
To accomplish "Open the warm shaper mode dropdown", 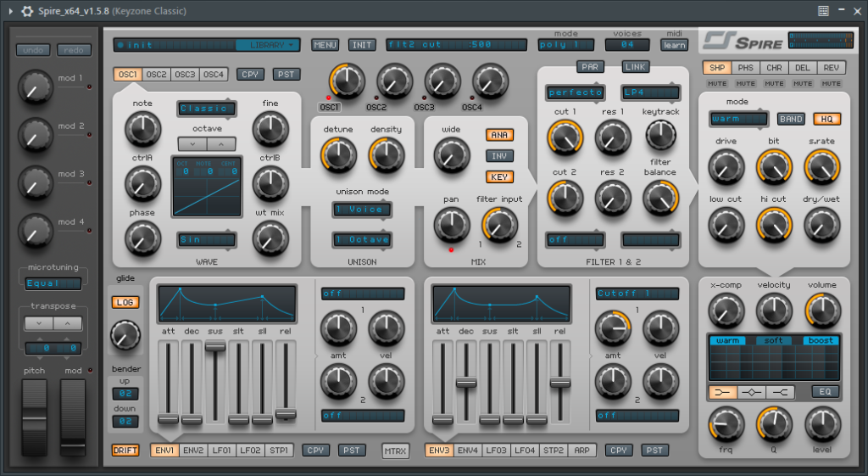I will point(739,119).
